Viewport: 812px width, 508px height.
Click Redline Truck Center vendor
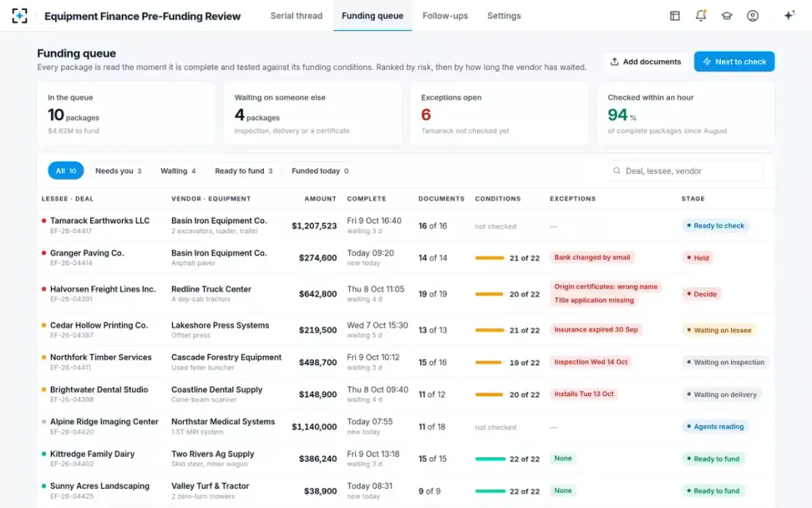click(211, 289)
